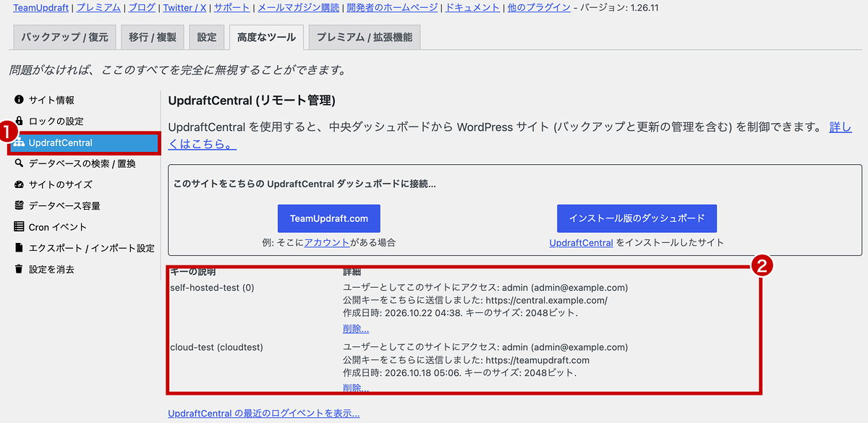Click the https://central.example.com/ public key line
Viewport: 868px width, 423px height.
click(x=475, y=301)
